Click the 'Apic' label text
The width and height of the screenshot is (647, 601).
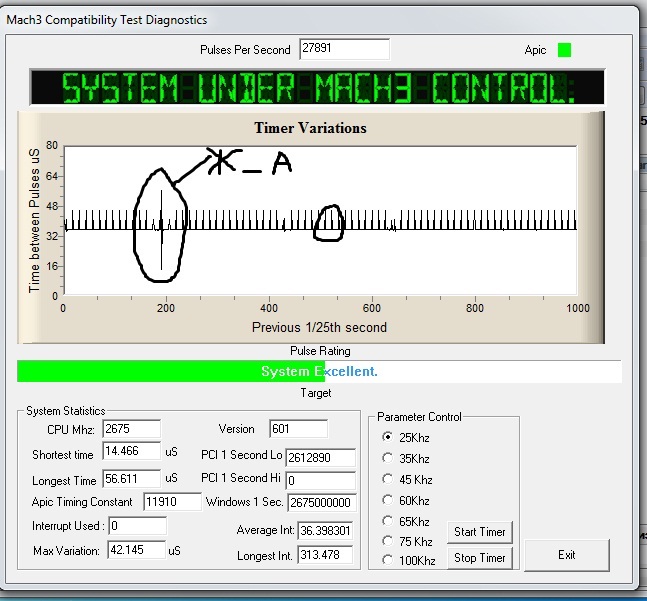pos(535,50)
